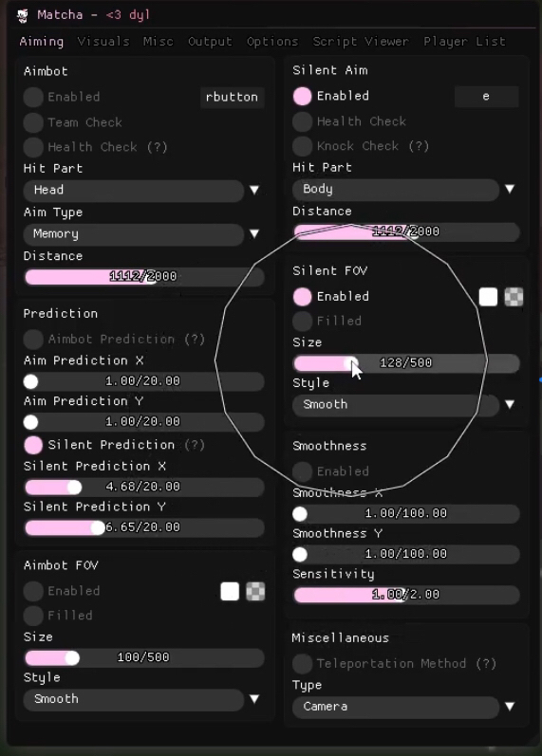Disable the Silent Aim Enabled toggle

[x=302, y=96]
